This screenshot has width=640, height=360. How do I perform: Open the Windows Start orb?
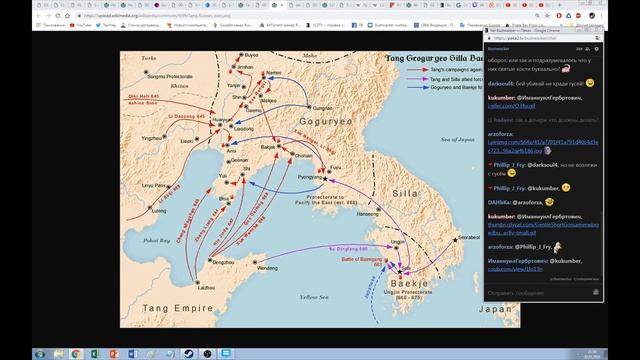[40, 354]
